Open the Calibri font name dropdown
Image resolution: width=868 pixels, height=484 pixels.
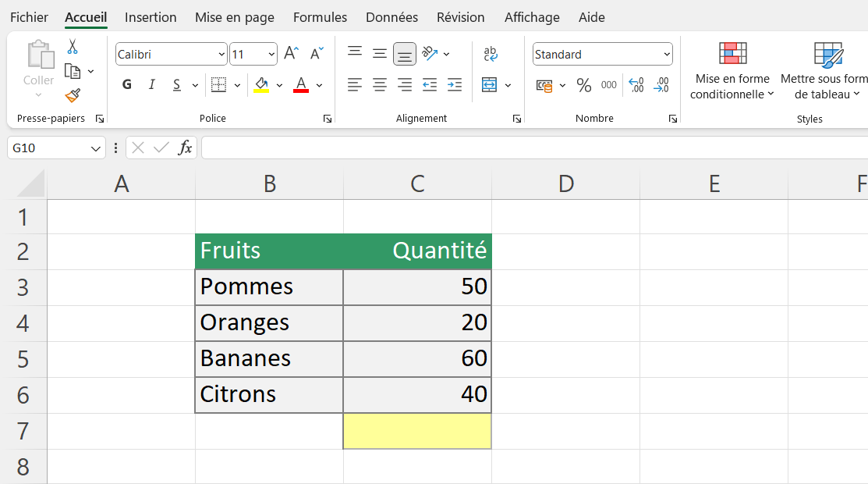coord(222,55)
